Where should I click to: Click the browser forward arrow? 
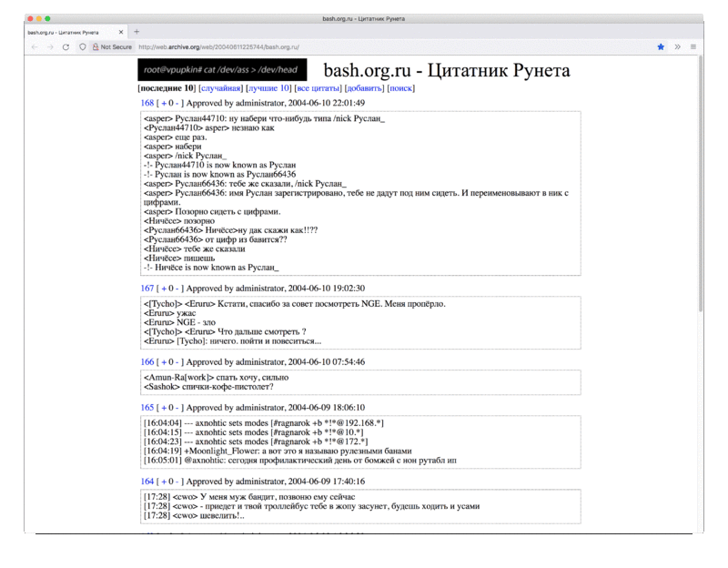click(x=50, y=46)
